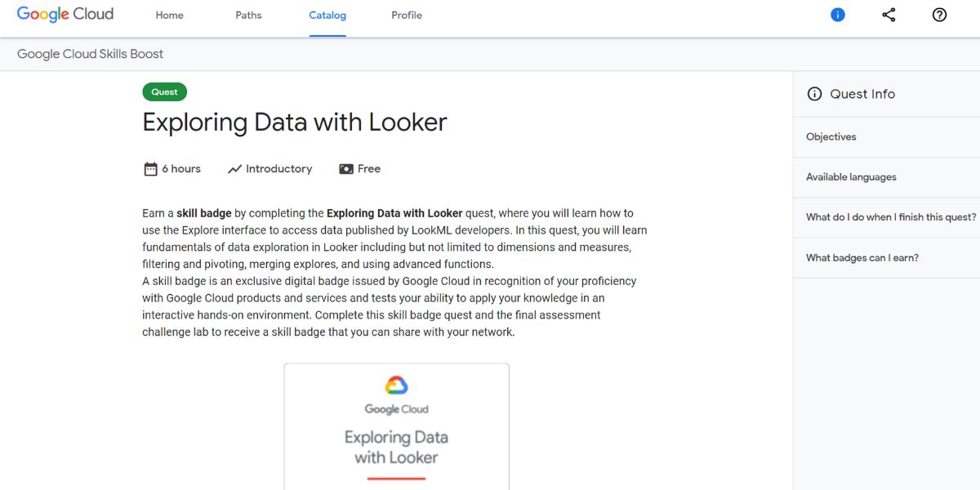Click the share icon in header
The image size is (980, 490).
tap(889, 15)
